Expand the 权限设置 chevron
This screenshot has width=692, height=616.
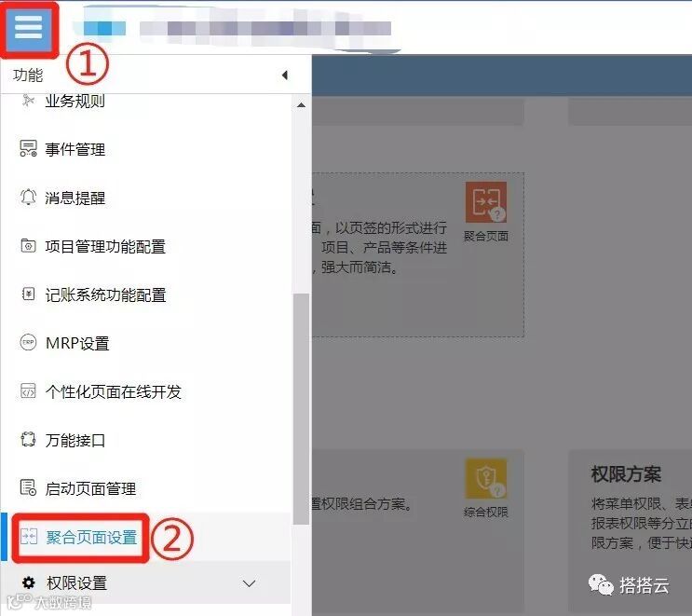[x=249, y=583]
